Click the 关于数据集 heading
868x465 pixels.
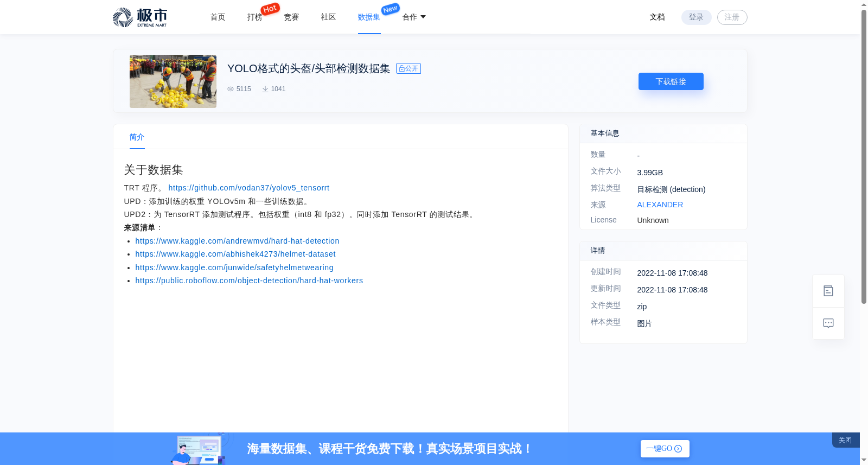pyautogui.click(x=154, y=170)
